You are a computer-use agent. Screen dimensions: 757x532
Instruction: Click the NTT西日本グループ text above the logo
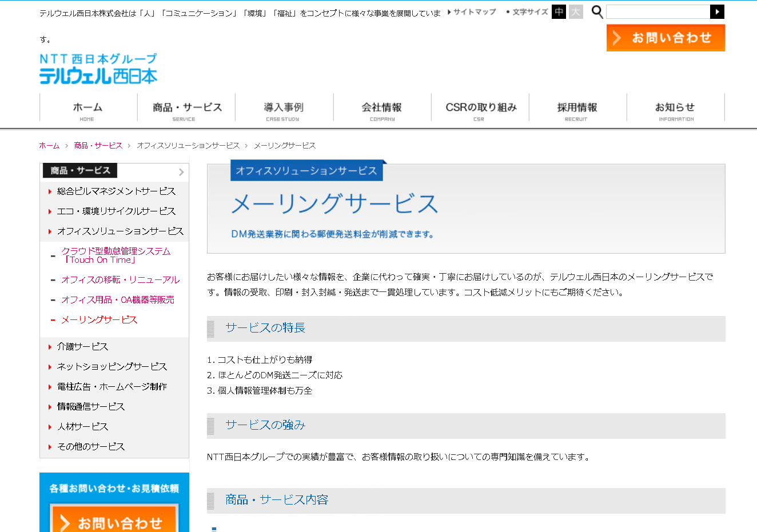coord(98,59)
